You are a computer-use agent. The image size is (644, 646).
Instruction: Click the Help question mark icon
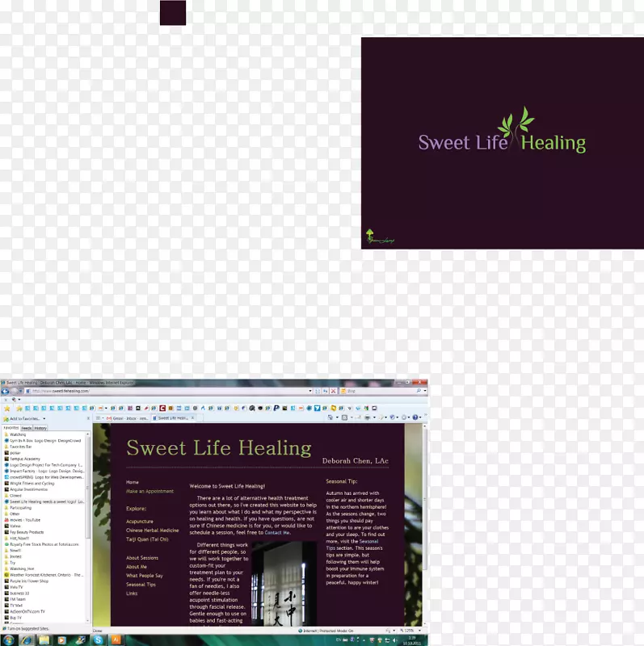[415, 417]
